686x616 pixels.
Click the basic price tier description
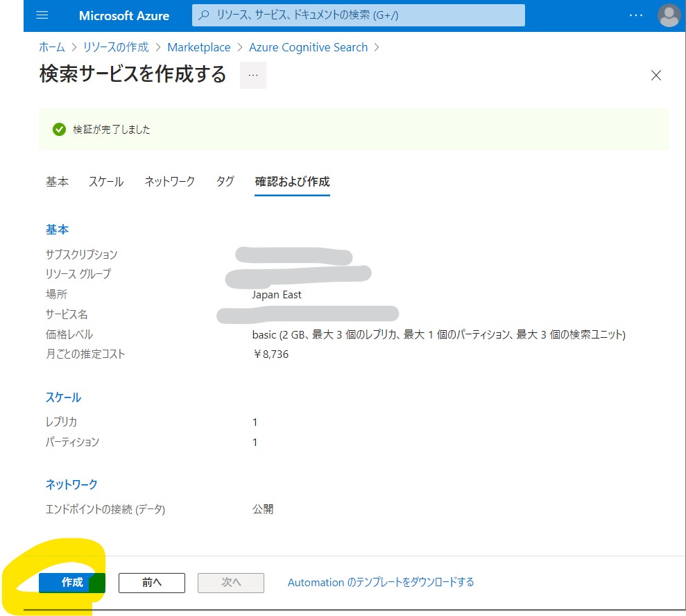[x=439, y=334]
